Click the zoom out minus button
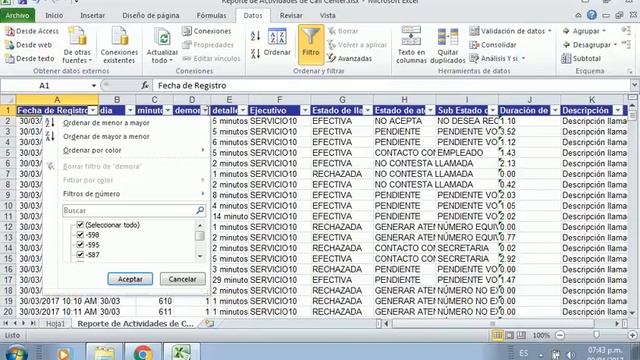The image size is (640, 360). tap(560, 335)
